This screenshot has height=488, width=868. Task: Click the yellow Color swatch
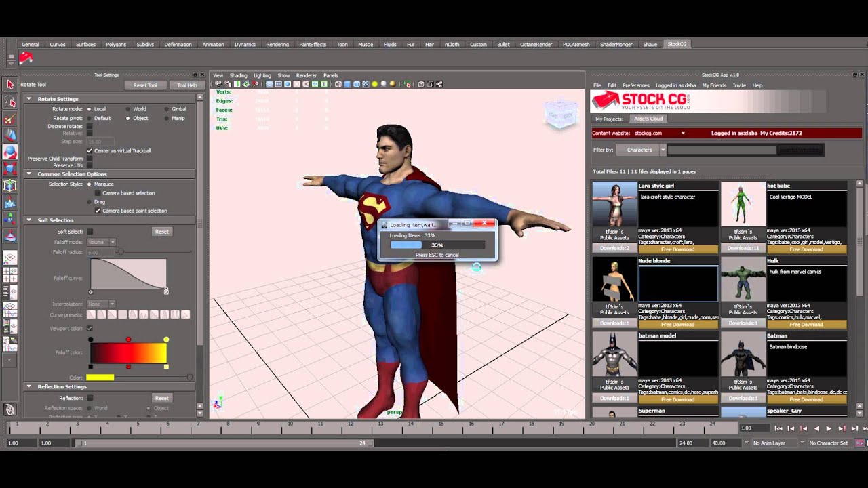point(100,378)
